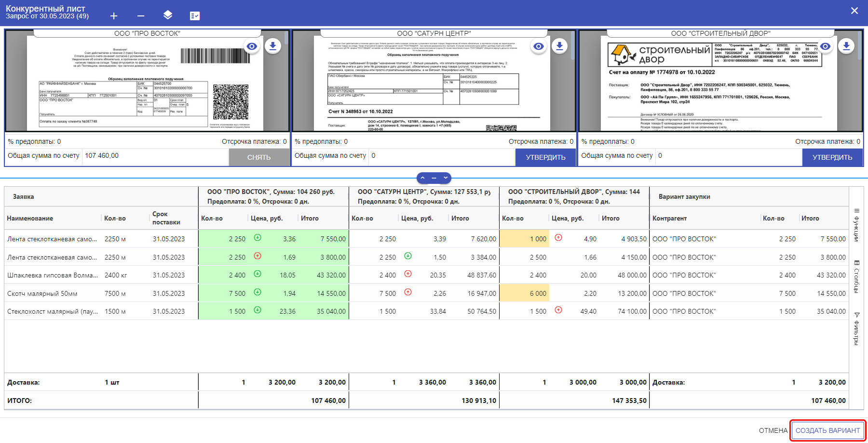The width and height of the screenshot is (868, 443).
Task: Click red arrow icon at САТУРН ЦЕНТР price 20,35
Action: [408, 274]
